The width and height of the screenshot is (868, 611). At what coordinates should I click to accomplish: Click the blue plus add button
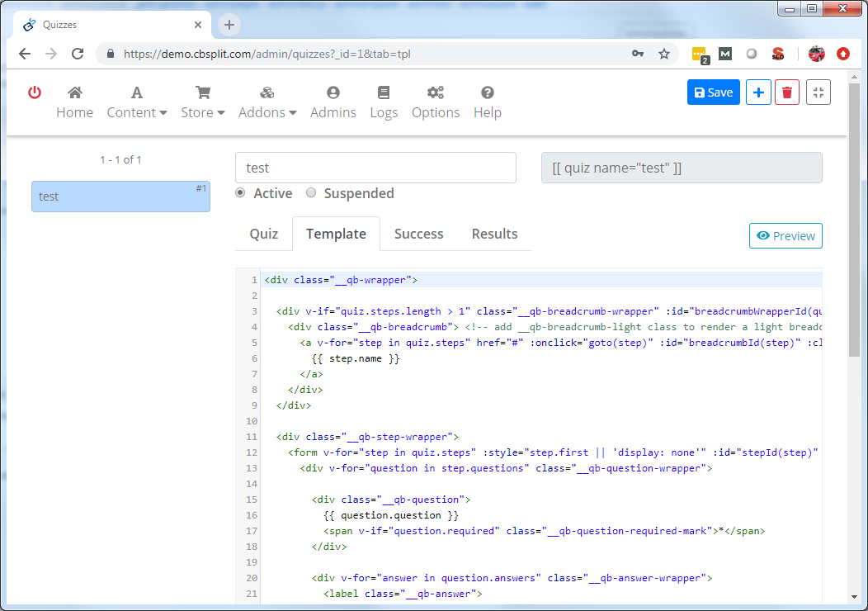click(758, 92)
